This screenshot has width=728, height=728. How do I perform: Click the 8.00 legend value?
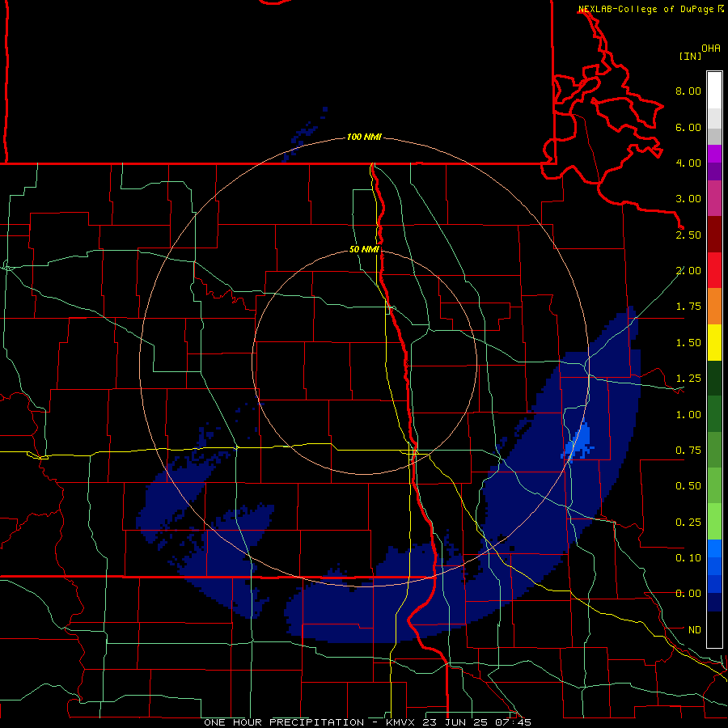pos(688,91)
